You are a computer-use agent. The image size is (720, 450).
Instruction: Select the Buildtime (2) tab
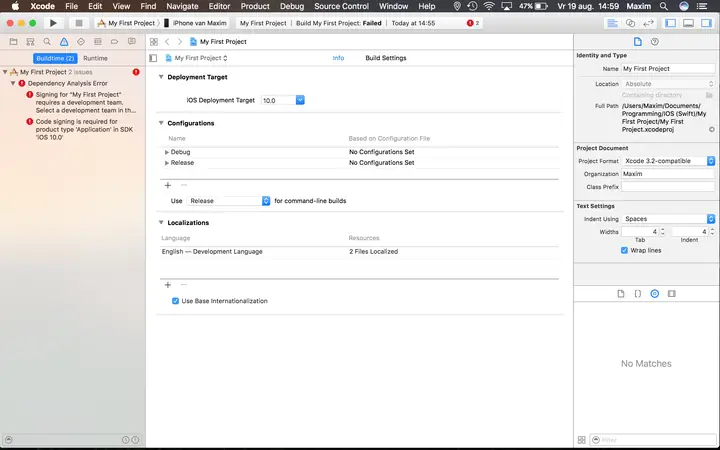[x=55, y=58]
